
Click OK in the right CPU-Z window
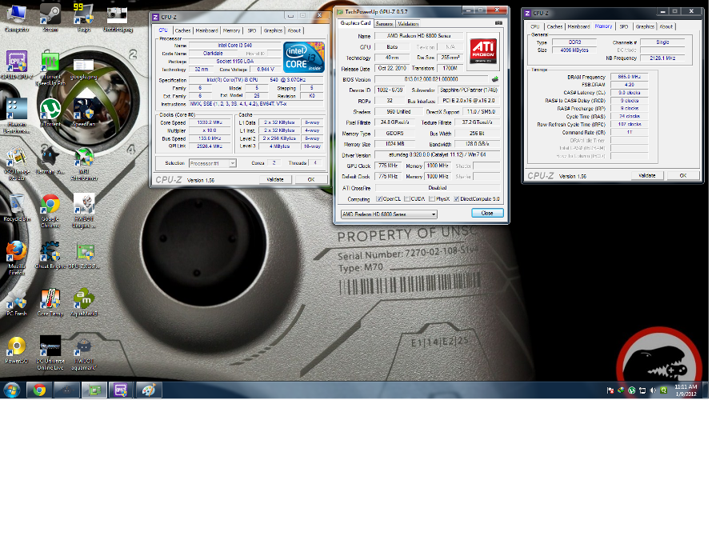(x=683, y=175)
